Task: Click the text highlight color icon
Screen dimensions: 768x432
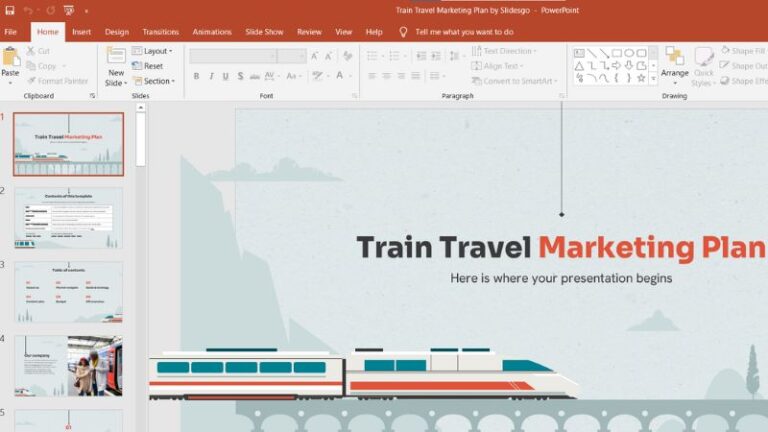Action: coord(318,76)
